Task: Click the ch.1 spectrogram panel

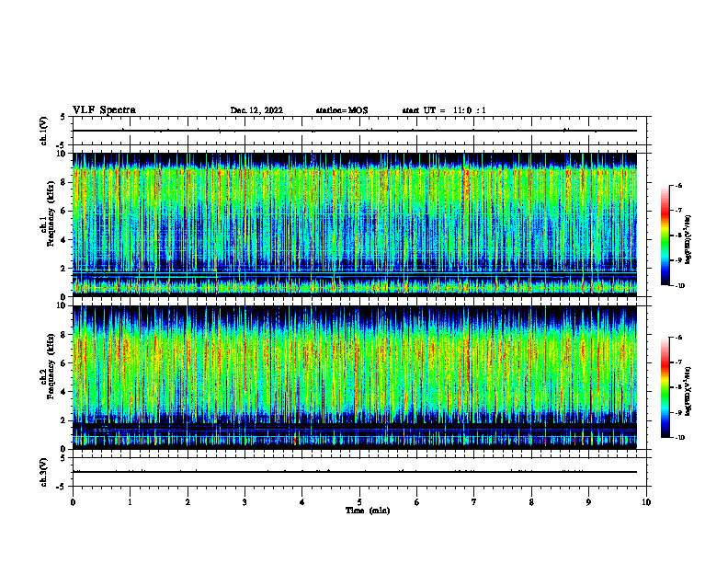Action: pyautogui.click(x=355, y=224)
